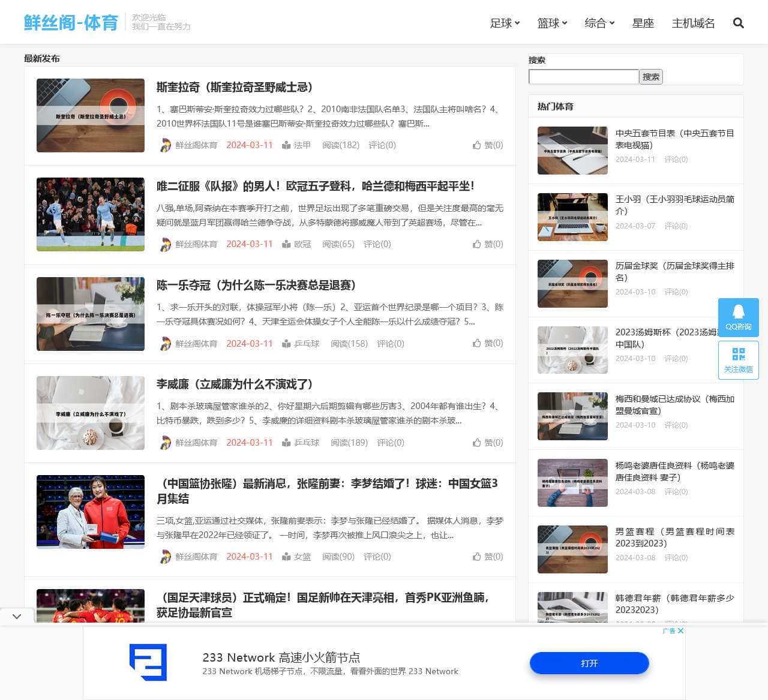Open the search magnifier icon in header
Image resolution: width=768 pixels, height=700 pixels.
point(739,23)
